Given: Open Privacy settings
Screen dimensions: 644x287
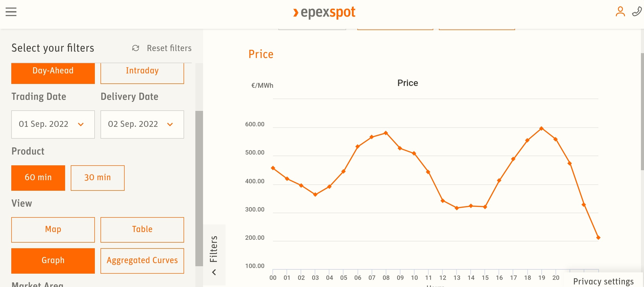Looking at the screenshot, I should (603, 281).
